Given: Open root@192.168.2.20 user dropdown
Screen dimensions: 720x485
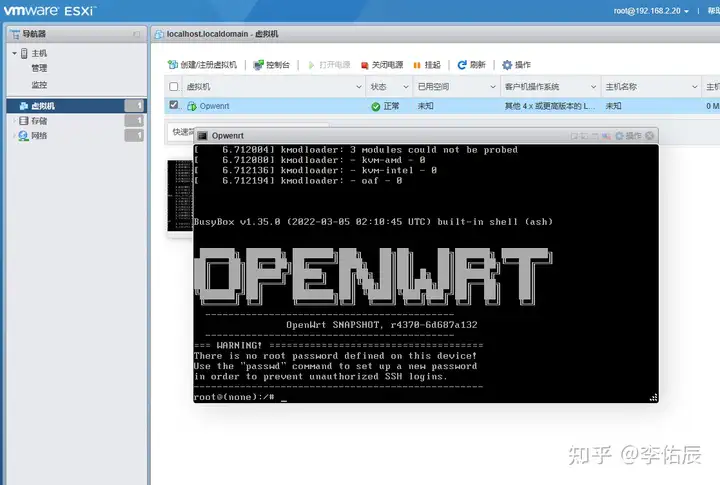Looking at the screenshot, I should pyautogui.click(x=651, y=11).
